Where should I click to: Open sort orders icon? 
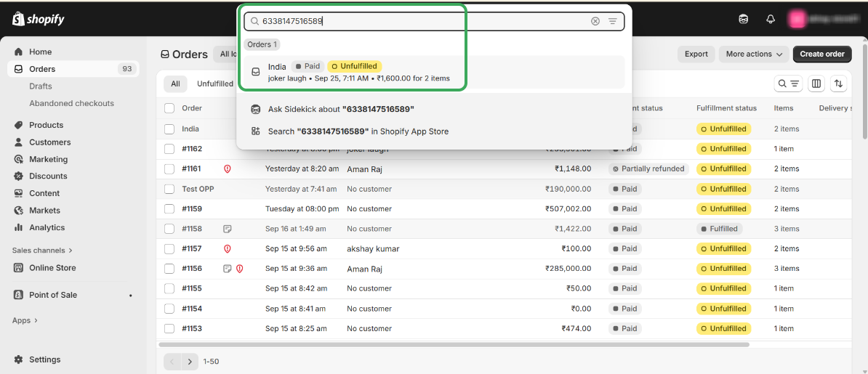point(838,84)
